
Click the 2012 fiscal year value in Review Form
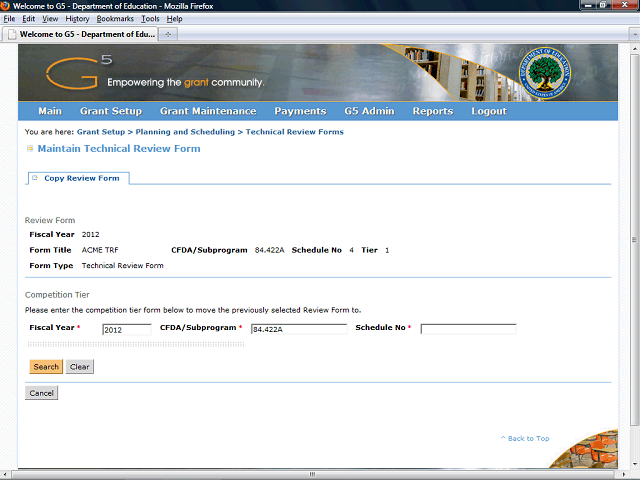point(91,235)
